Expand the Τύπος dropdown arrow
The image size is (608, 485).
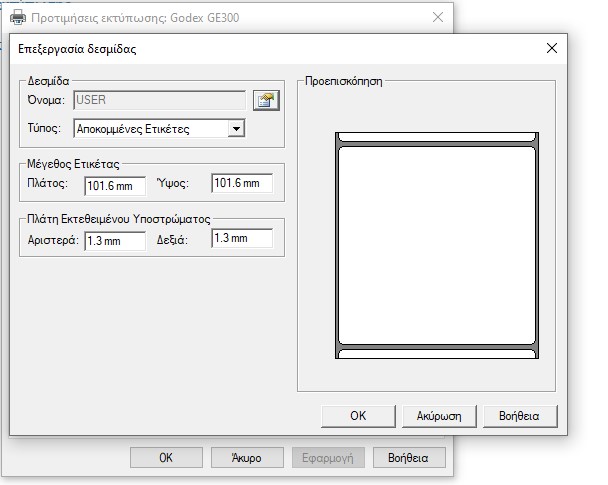coord(236,128)
